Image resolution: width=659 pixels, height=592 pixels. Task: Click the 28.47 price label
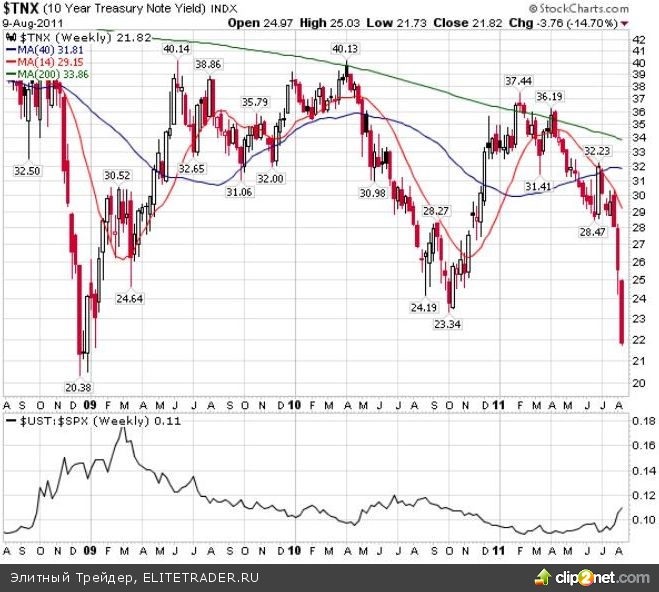click(x=594, y=231)
